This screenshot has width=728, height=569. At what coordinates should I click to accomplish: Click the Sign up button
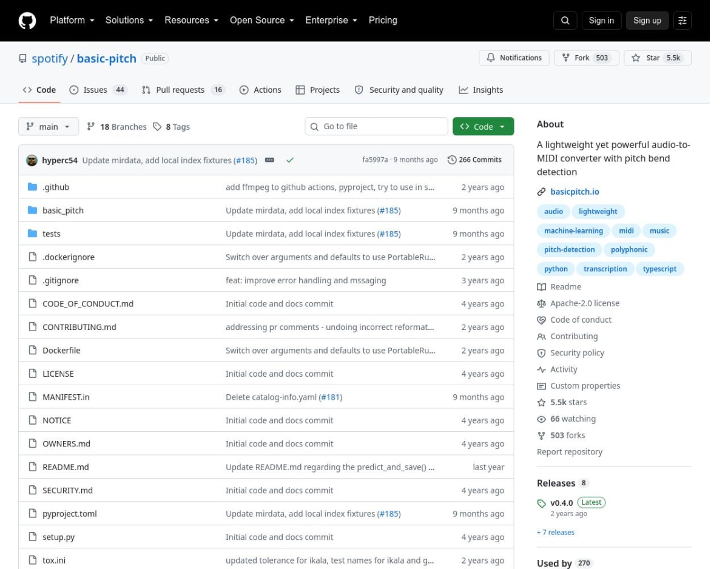point(647,21)
